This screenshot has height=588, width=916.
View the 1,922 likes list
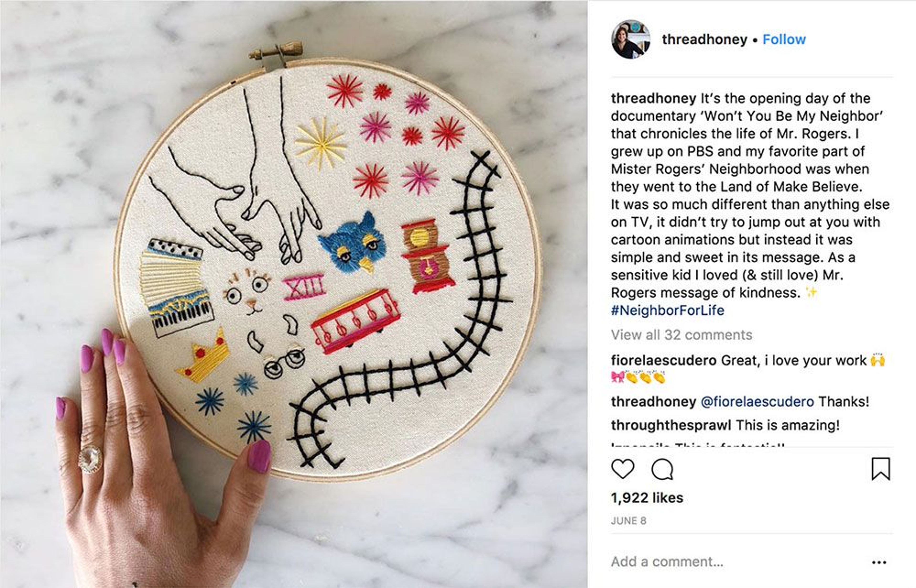point(647,498)
